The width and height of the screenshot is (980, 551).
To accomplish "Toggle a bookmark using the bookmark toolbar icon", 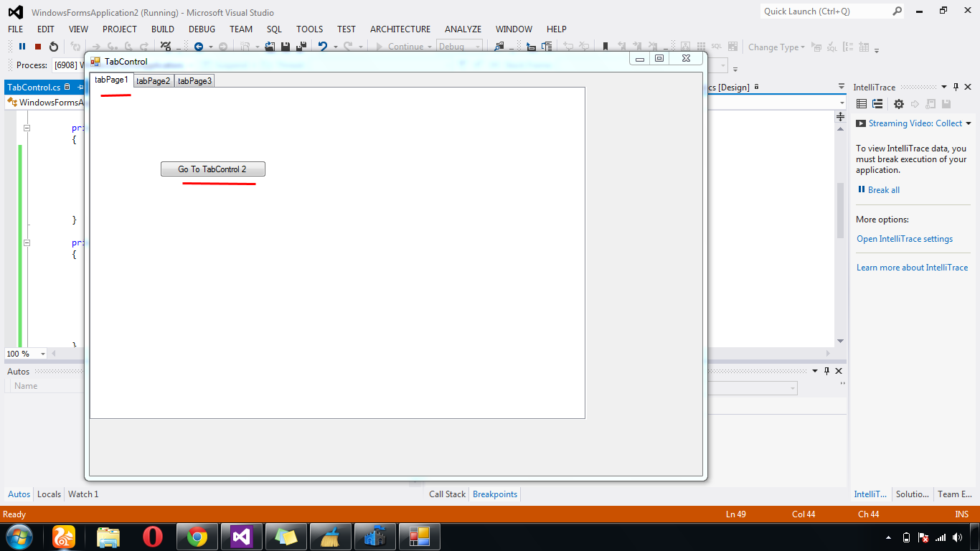I will pos(606,47).
